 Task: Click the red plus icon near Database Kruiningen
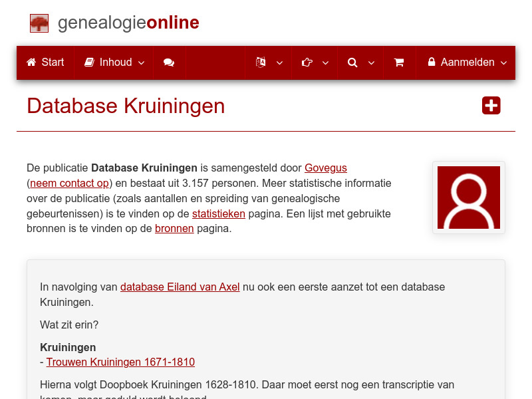pyautogui.click(x=491, y=105)
